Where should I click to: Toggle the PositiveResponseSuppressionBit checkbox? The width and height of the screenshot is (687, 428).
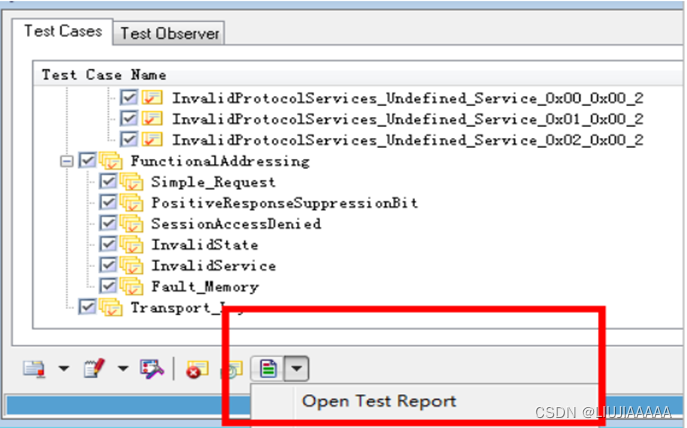click(x=108, y=202)
